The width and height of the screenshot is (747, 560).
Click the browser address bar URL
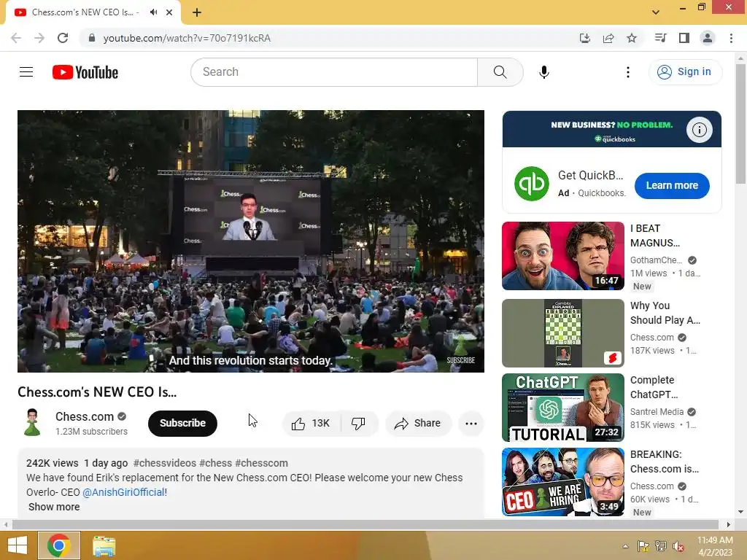187,38
